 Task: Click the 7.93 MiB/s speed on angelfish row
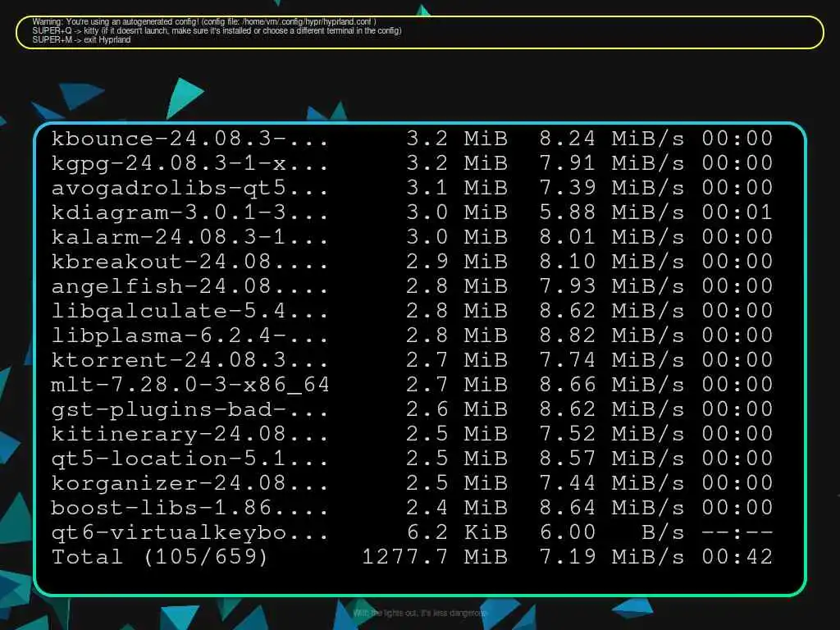(x=612, y=286)
